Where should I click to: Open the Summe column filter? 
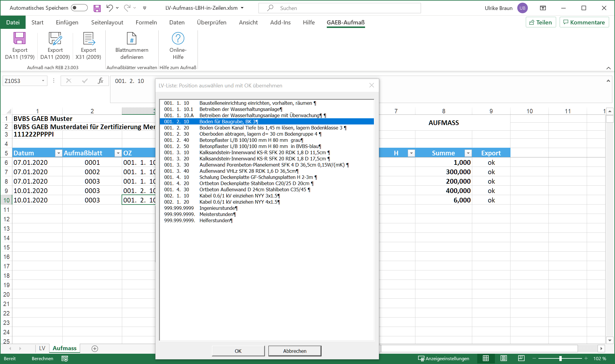point(468,153)
